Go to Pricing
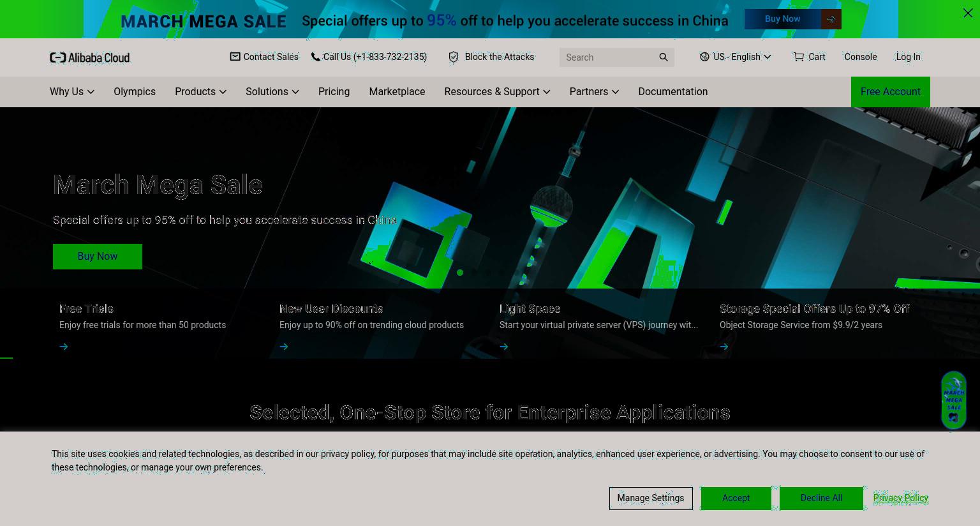 (x=334, y=92)
